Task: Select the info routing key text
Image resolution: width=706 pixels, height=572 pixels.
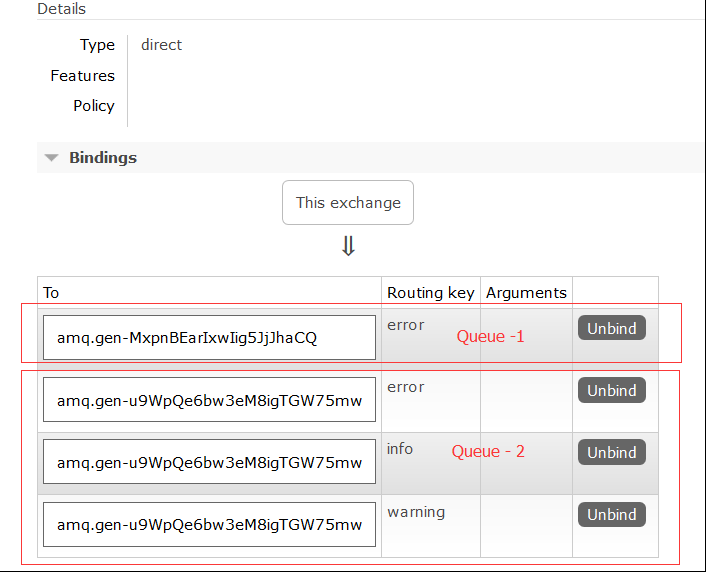Action: (x=400, y=449)
